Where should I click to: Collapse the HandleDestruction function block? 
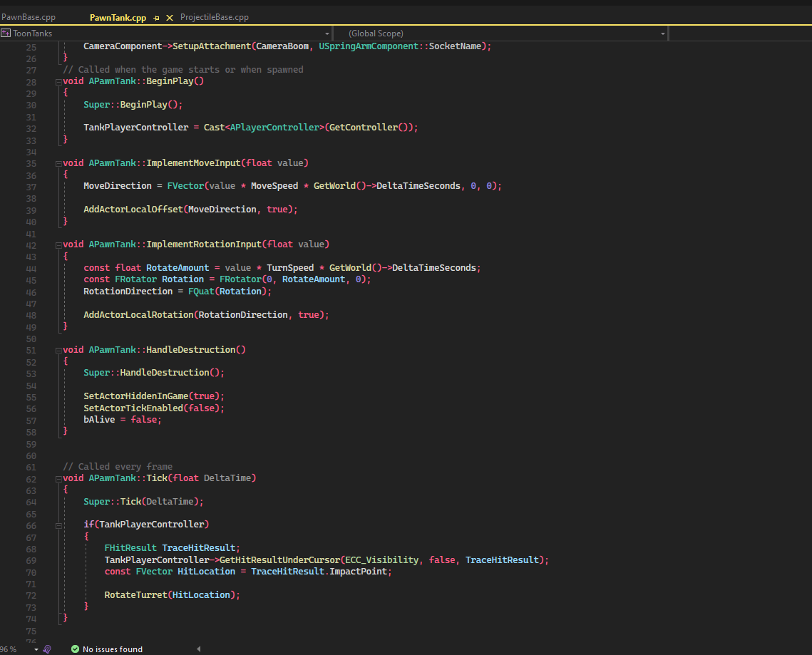click(x=58, y=350)
